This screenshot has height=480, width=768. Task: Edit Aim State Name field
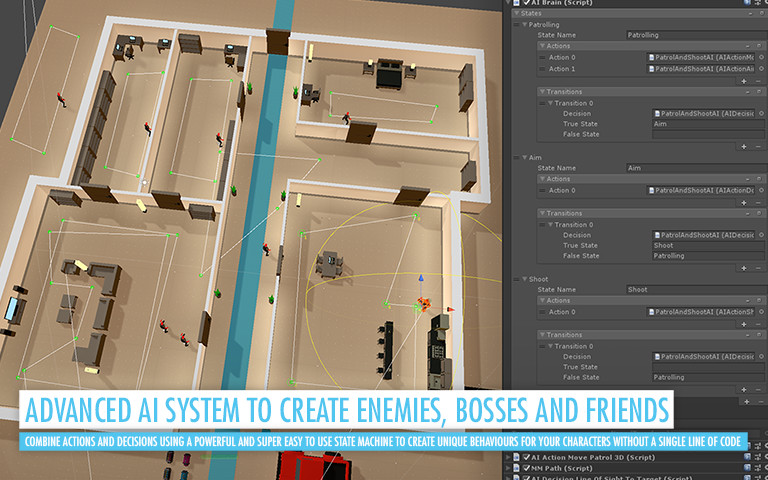point(697,168)
